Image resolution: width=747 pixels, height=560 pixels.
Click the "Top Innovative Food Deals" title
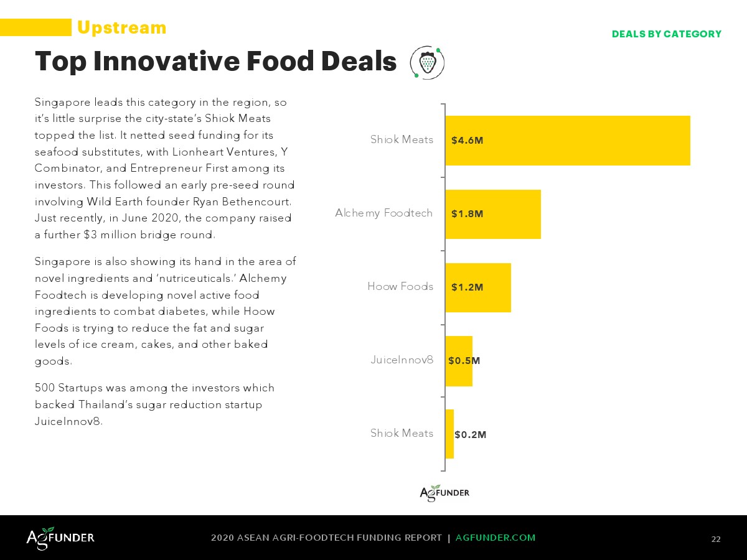(x=215, y=62)
